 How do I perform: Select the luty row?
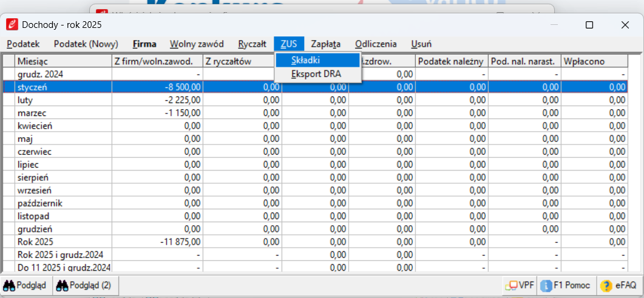pyautogui.click(x=316, y=100)
